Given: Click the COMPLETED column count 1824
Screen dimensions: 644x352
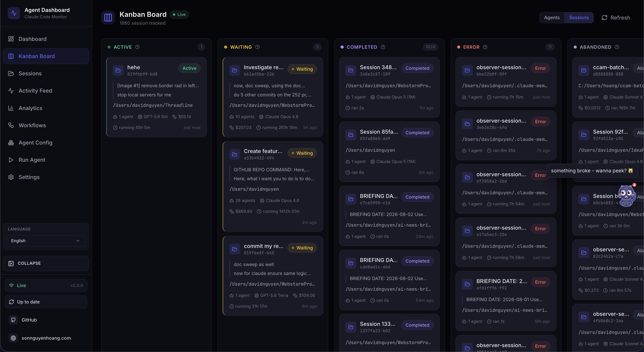Looking at the screenshot, I should click(x=430, y=47).
